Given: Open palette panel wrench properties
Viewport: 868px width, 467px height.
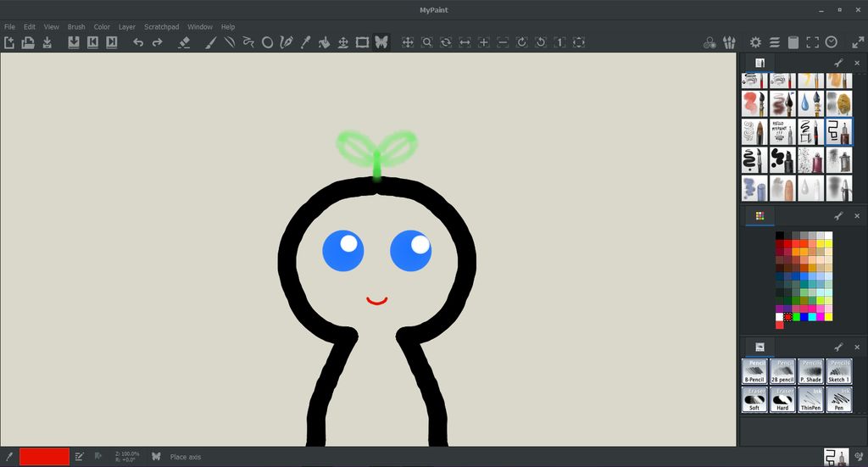Looking at the screenshot, I should pos(838,216).
